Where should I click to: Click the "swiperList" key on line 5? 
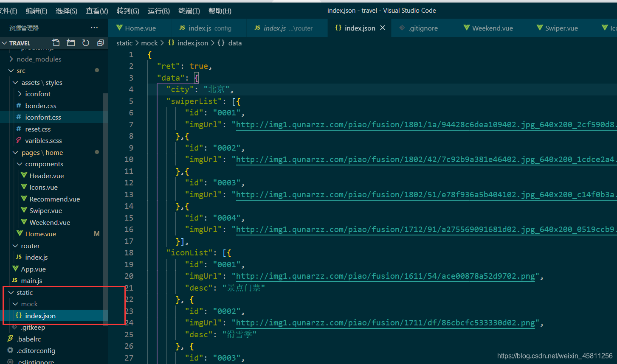click(x=194, y=101)
